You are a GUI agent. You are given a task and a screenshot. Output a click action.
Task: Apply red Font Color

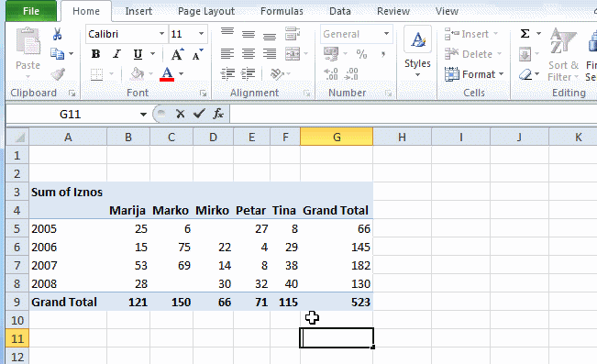click(167, 74)
